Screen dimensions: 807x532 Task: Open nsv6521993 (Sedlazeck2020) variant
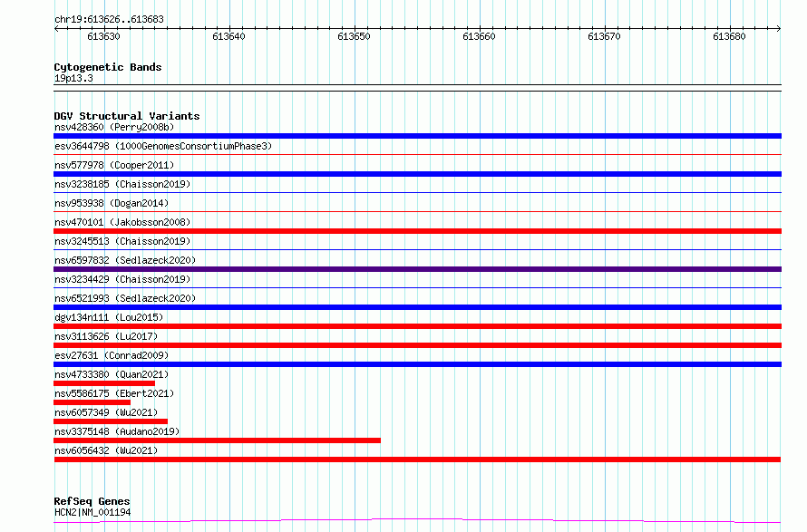coord(125,298)
